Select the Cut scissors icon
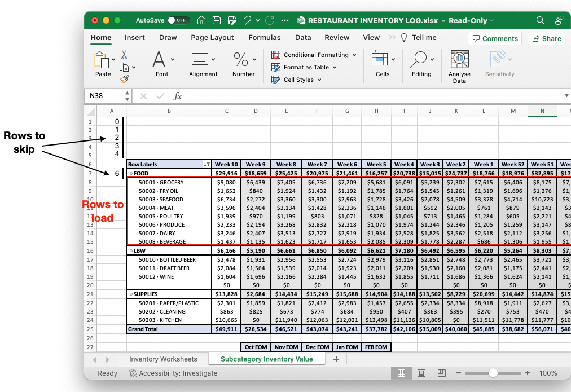Image resolution: width=571 pixels, height=392 pixels. [x=124, y=55]
